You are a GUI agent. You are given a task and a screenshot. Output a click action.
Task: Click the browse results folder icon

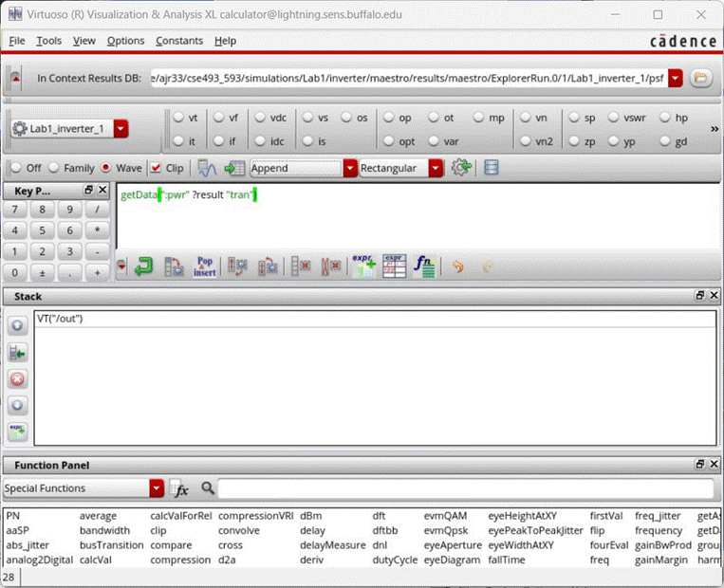coord(701,79)
